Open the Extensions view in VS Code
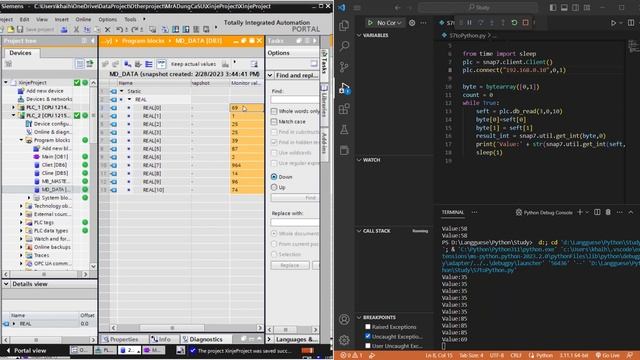Image resolution: width=640 pixels, height=360 pixels. (x=344, y=109)
